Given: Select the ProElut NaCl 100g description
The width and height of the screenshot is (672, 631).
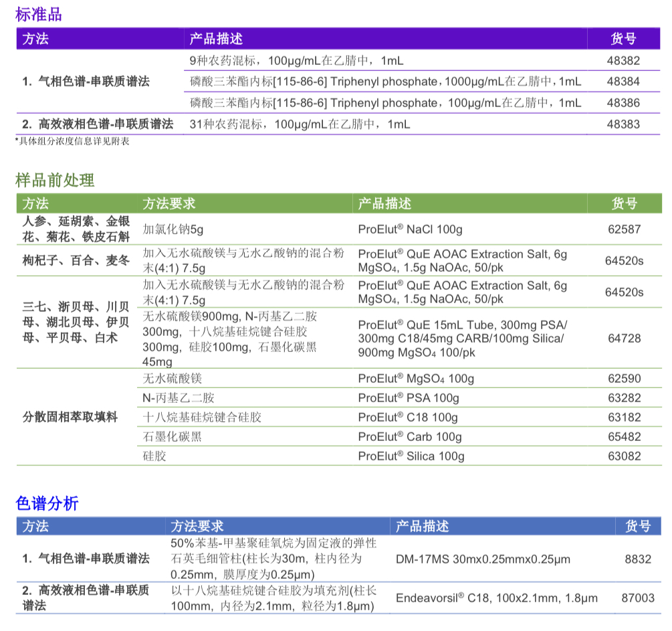Looking at the screenshot, I should click(x=410, y=230).
